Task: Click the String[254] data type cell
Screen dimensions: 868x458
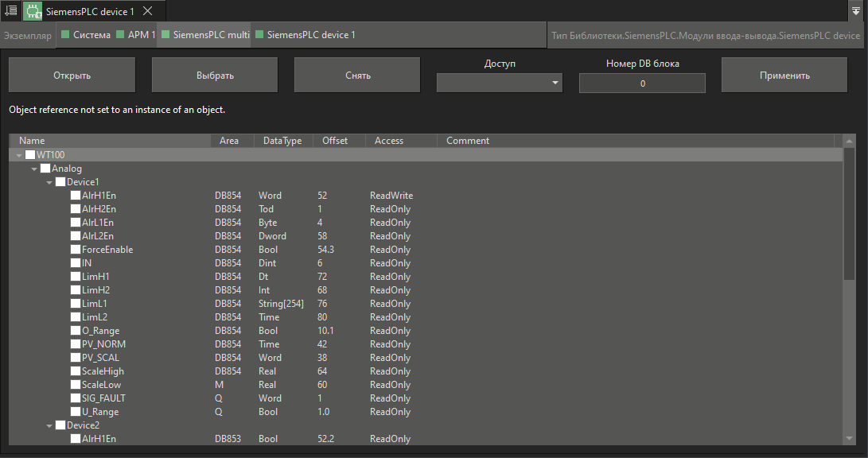Action: pyautogui.click(x=281, y=304)
